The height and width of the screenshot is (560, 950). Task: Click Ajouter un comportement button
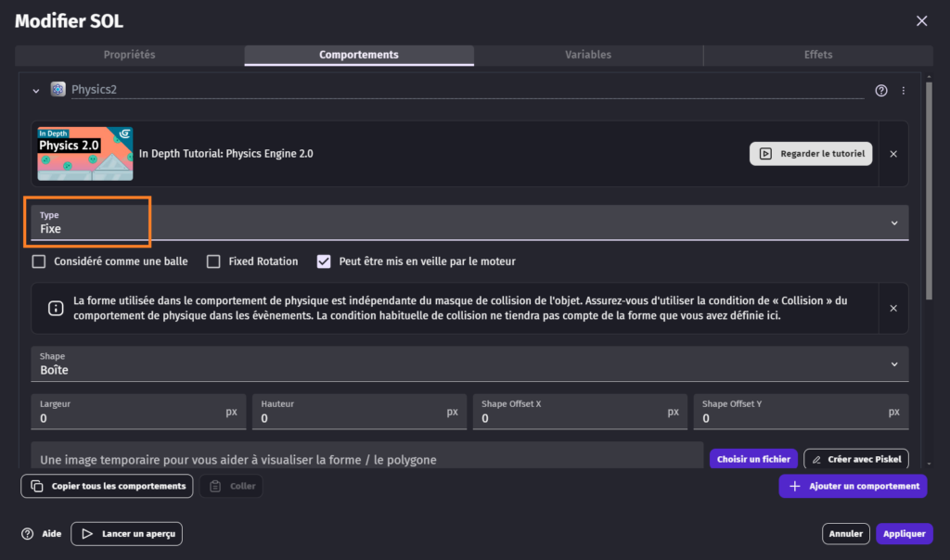(x=852, y=486)
